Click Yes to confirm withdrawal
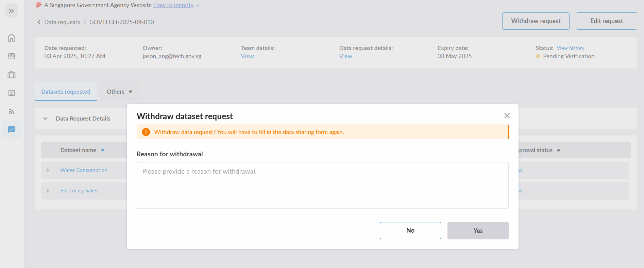This screenshot has height=268, width=644. pyautogui.click(x=478, y=231)
